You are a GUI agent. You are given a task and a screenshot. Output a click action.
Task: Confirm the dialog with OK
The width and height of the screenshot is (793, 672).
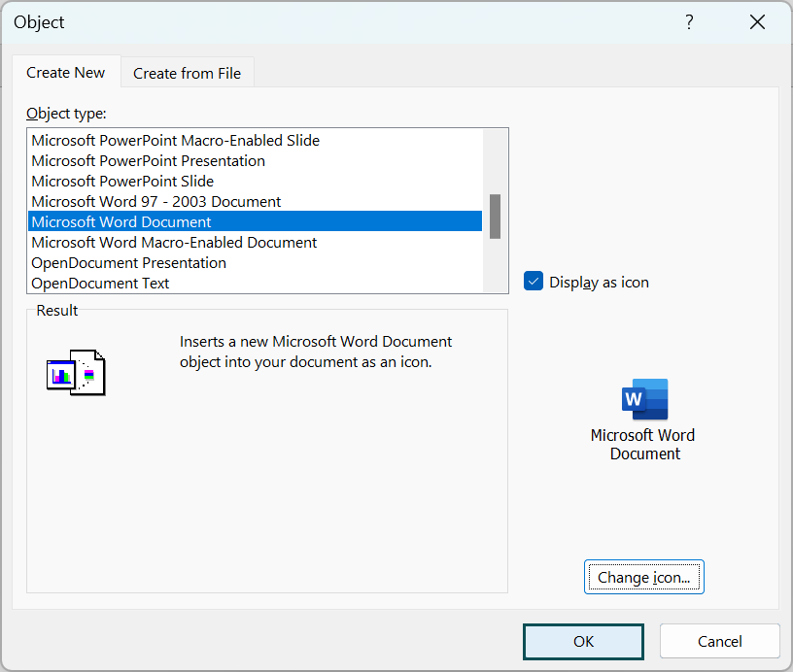(583, 641)
